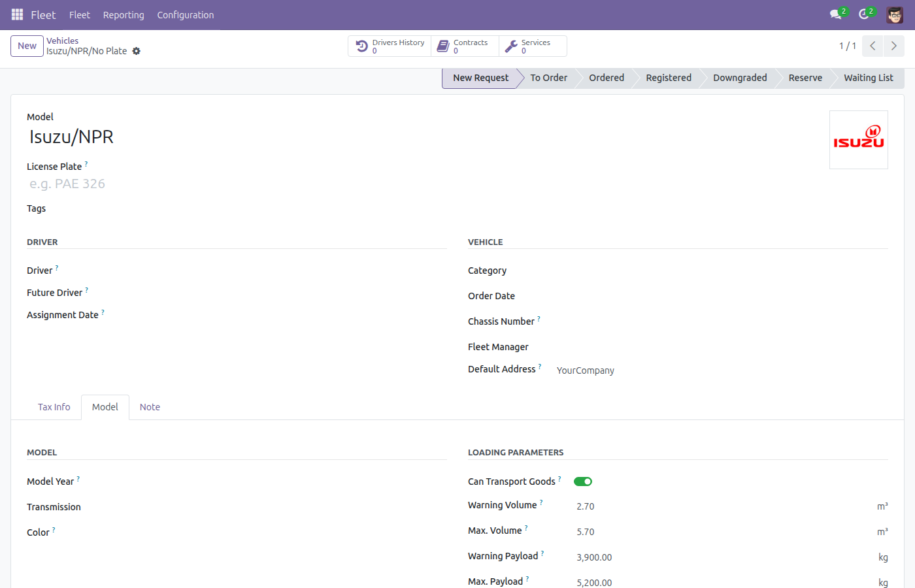Open Drivers History stat button
Viewport: 915px width, 588px height.
pos(390,46)
